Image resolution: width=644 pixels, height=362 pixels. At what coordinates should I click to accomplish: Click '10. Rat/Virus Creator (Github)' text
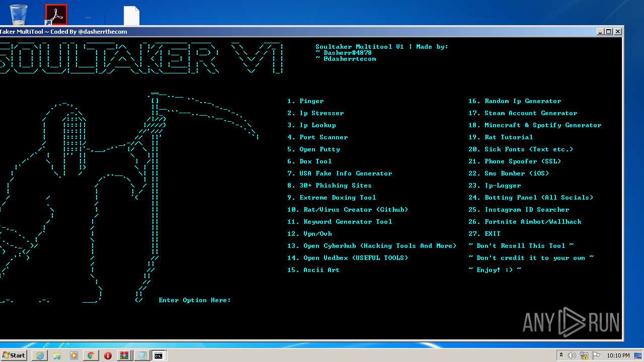tap(348, 210)
